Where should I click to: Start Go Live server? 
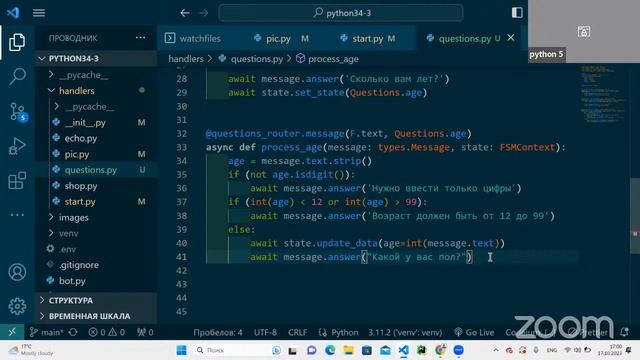click(x=474, y=332)
